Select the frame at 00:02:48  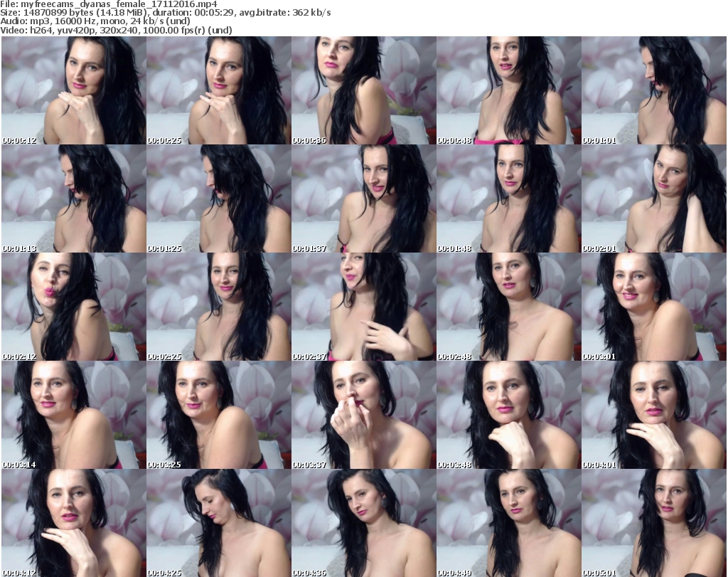pyautogui.click(x=508, y=307)
